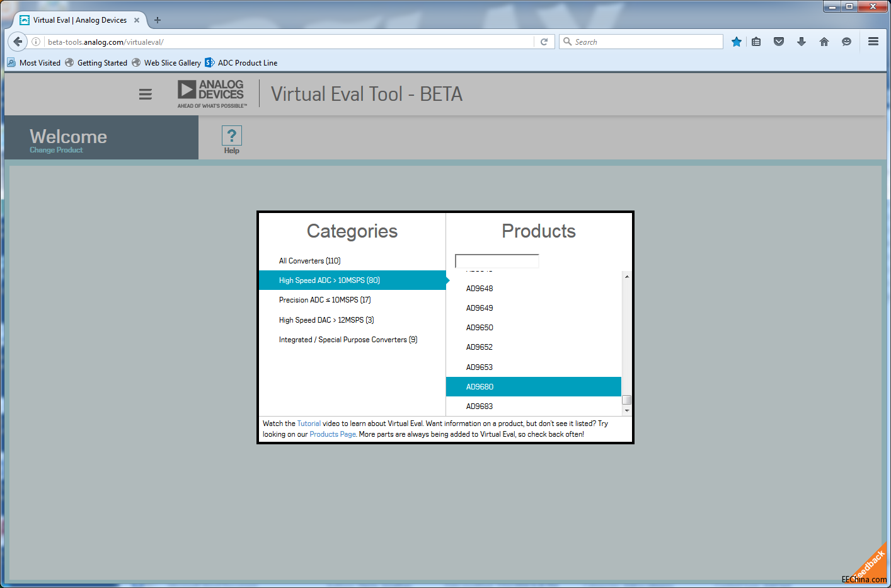Open the Firefox menu hamburger icon

[873, 42]
